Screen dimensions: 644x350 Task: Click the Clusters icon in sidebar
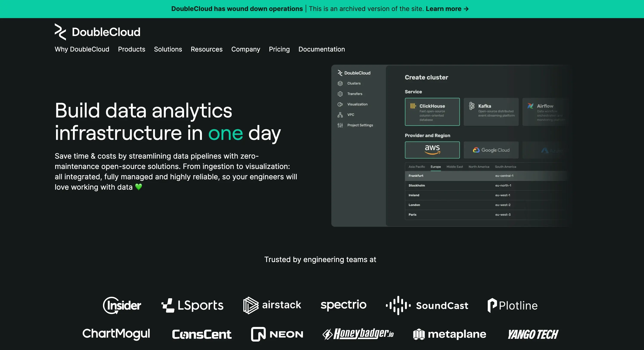coord(340,83)
